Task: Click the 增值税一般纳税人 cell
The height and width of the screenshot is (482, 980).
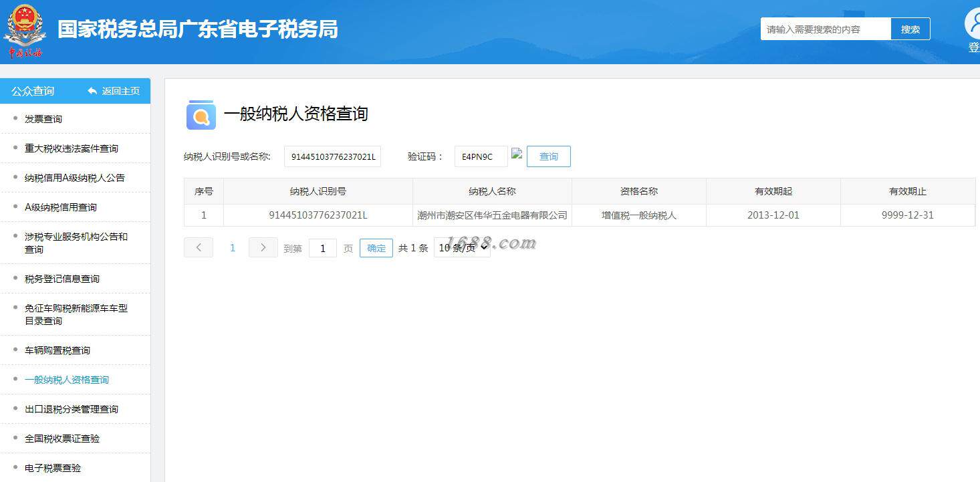Action: pos(639,215)
